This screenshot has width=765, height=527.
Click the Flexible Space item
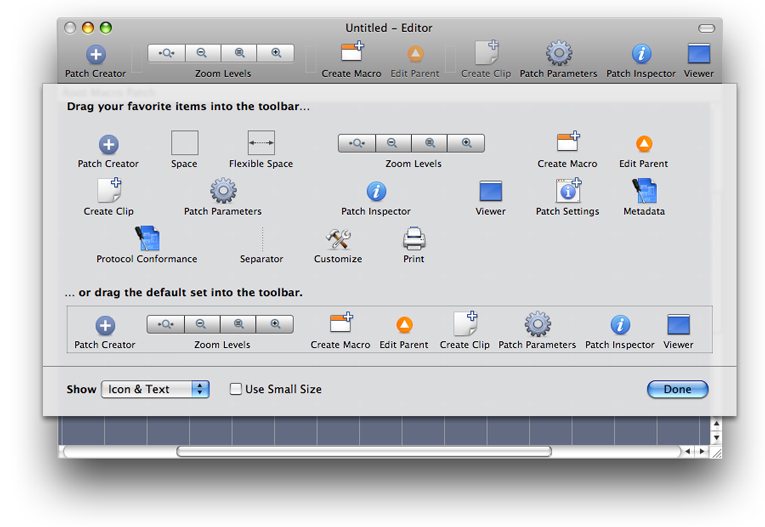261,144
